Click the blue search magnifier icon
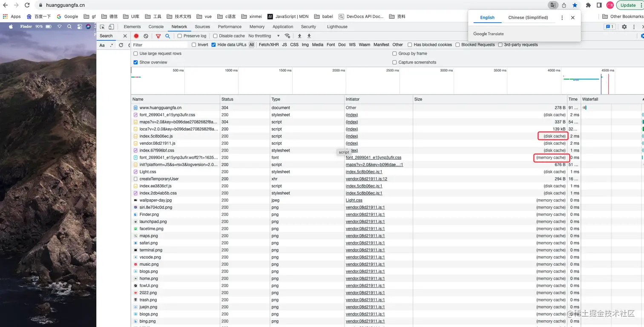644x327 pixels. [x=167, y=36]
